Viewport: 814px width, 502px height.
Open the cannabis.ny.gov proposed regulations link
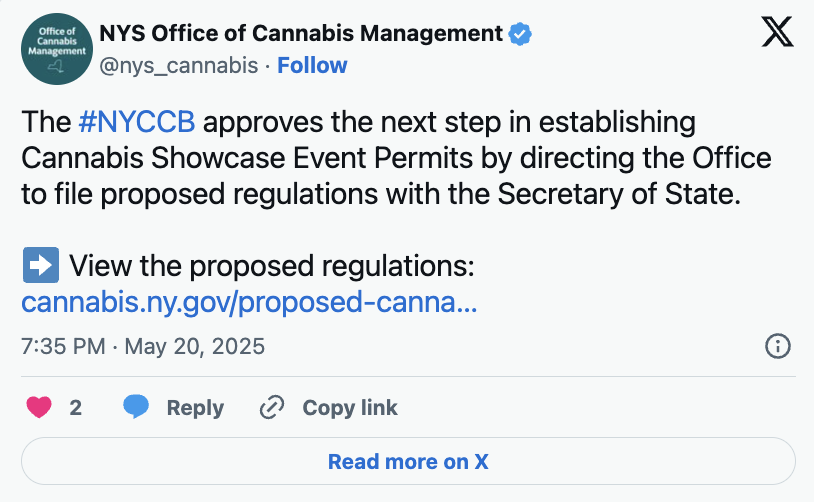tap(249, 302)
